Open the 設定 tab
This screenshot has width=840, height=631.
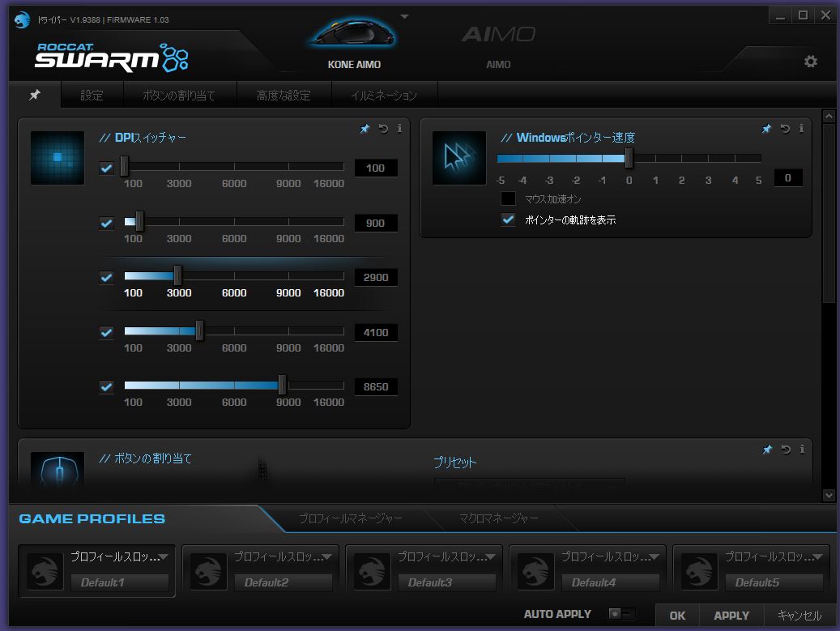tap(92, 95)
